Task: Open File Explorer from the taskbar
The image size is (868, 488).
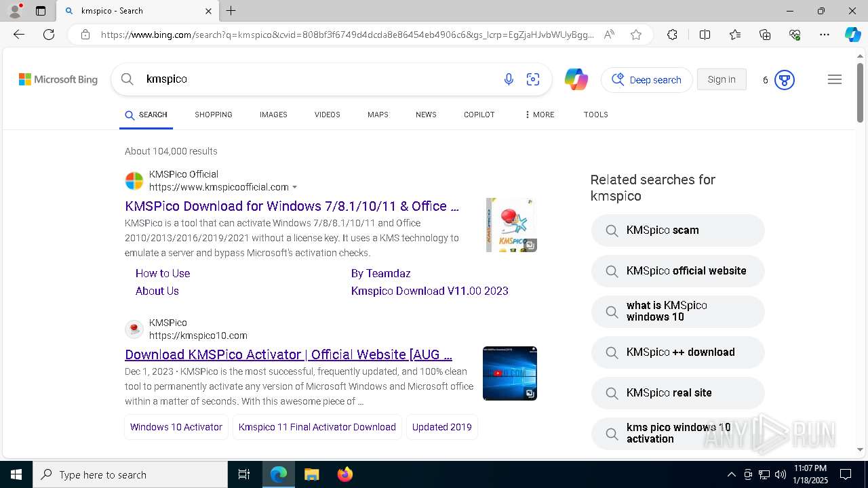Action: tap(311, 474)
